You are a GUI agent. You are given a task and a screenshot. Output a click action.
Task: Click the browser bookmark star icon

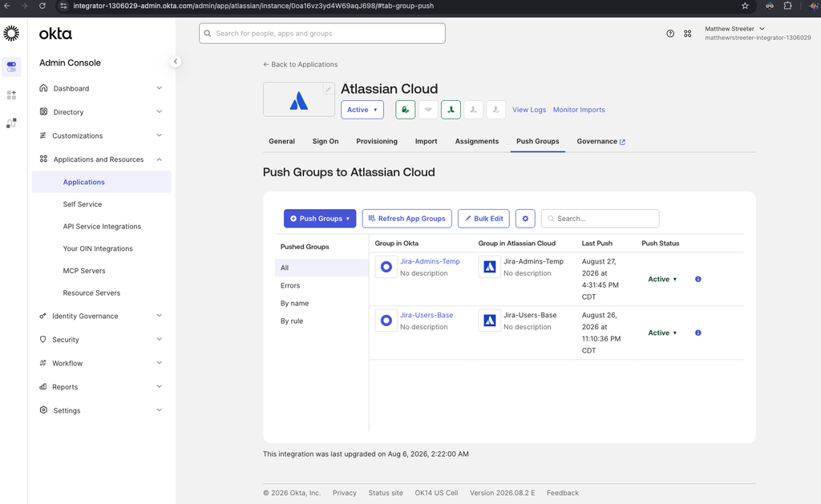point(745,6)
